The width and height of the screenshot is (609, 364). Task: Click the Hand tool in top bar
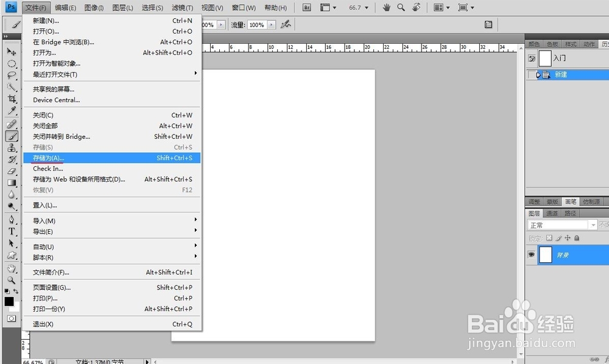(386, 7)
